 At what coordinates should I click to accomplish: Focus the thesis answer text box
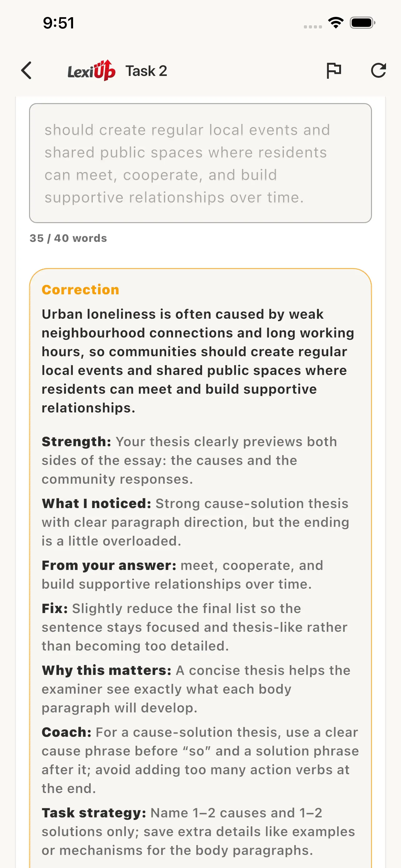pos(200,163)
